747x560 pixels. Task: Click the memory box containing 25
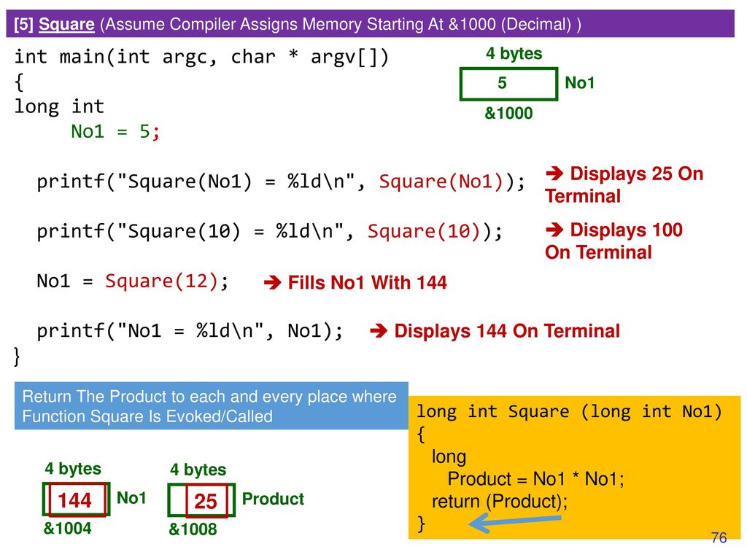click(x=201, y=500)
